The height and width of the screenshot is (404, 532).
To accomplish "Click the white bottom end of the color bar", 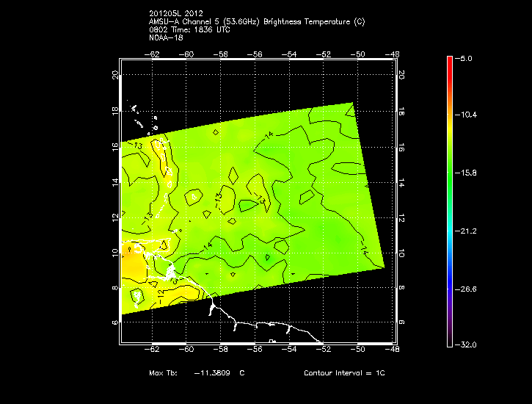I will point(449,342).
